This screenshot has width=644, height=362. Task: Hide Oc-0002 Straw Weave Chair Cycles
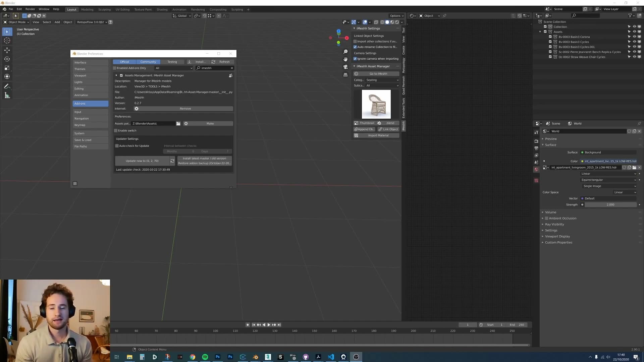(x=634, y=57)
